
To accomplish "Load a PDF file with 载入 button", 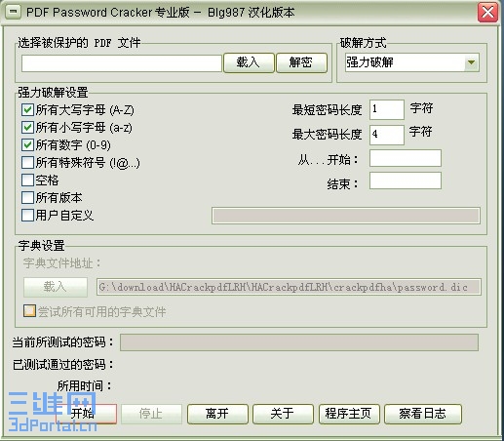I will point(249,62).
